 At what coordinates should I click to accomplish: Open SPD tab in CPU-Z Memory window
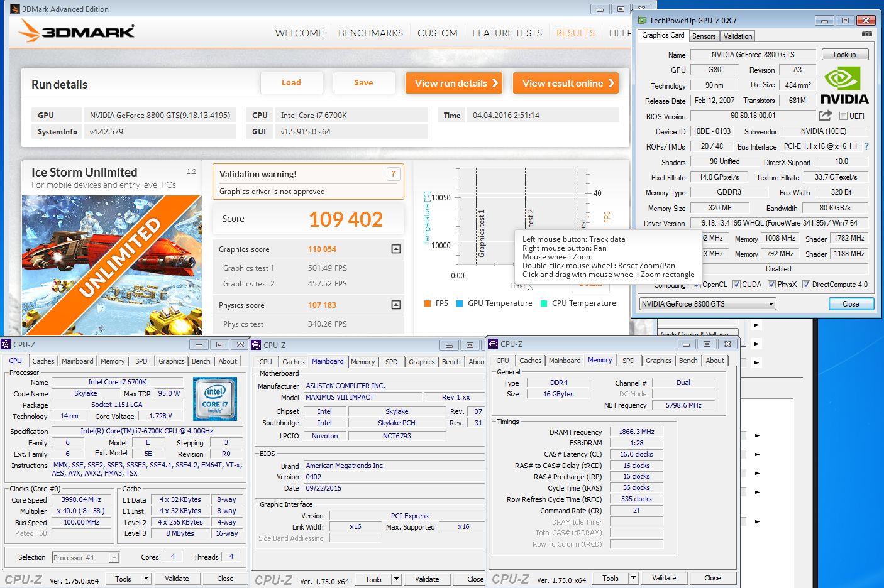628,361
